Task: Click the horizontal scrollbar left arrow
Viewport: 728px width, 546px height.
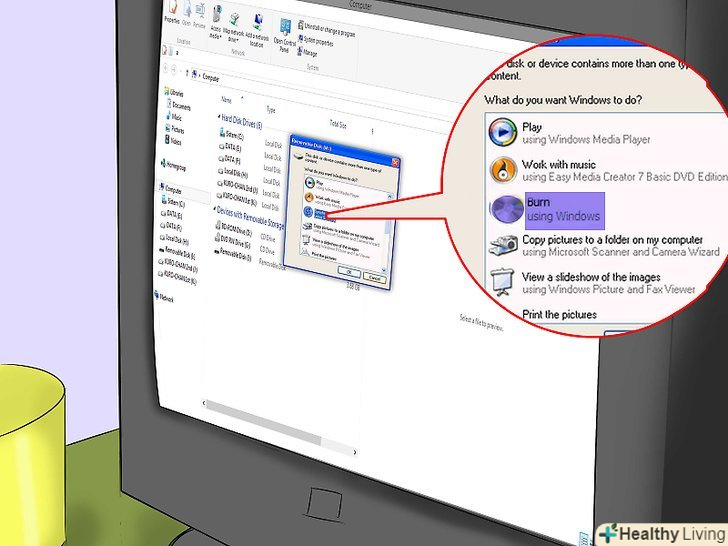Action: pyautogui.click(x=204, y=403)
